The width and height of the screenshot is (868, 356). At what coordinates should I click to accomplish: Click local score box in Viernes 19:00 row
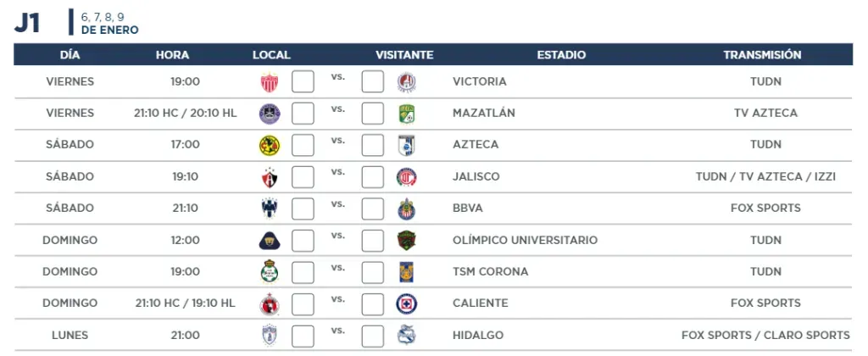303,81
